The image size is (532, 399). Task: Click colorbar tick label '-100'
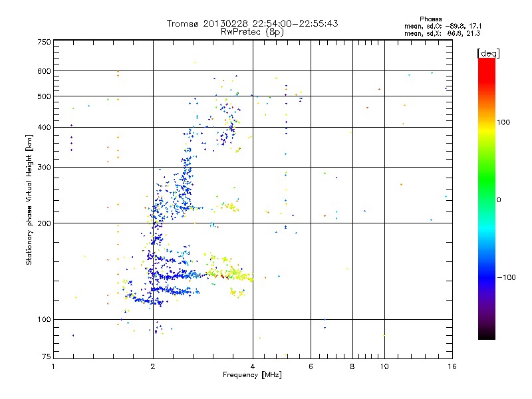(506, 277)
